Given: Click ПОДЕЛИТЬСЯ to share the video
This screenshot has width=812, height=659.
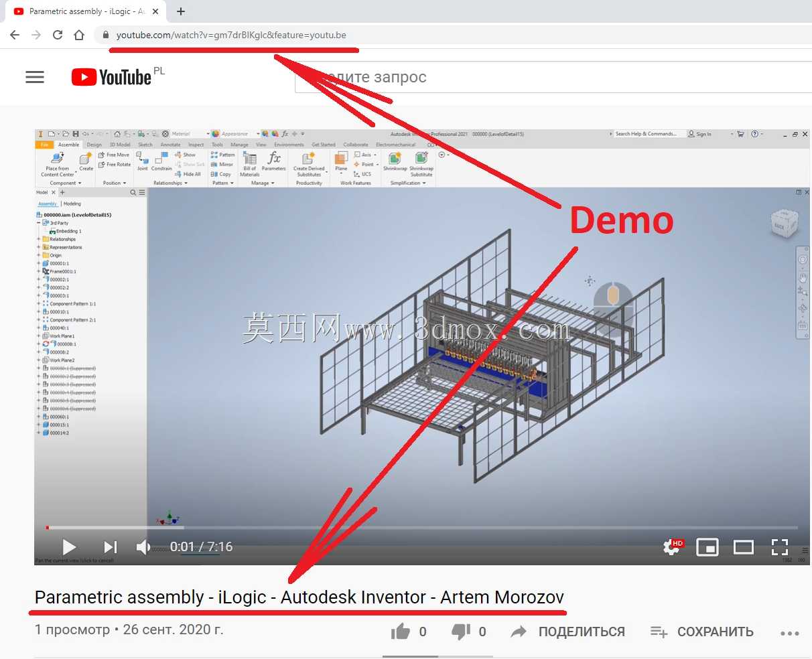Looking at the screenshot, I should point(568,632).
